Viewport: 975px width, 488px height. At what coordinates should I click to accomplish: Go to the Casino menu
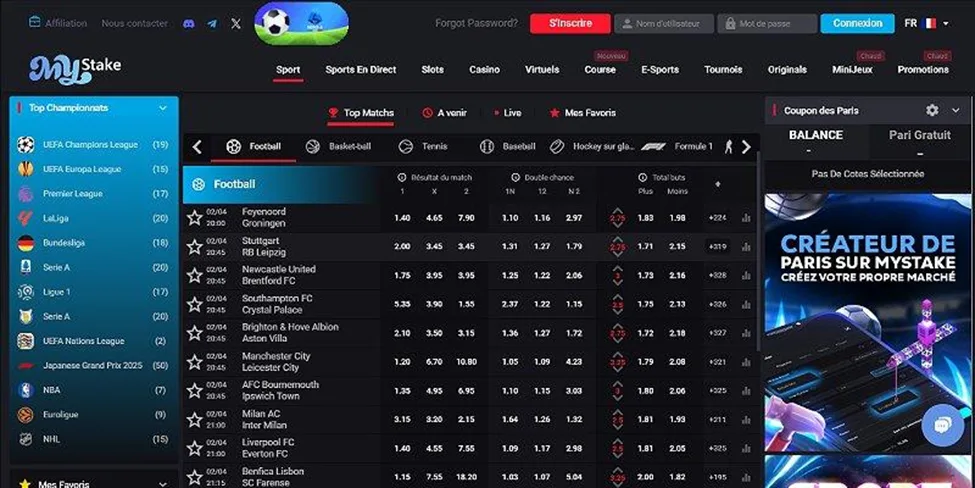click(484, 70)
